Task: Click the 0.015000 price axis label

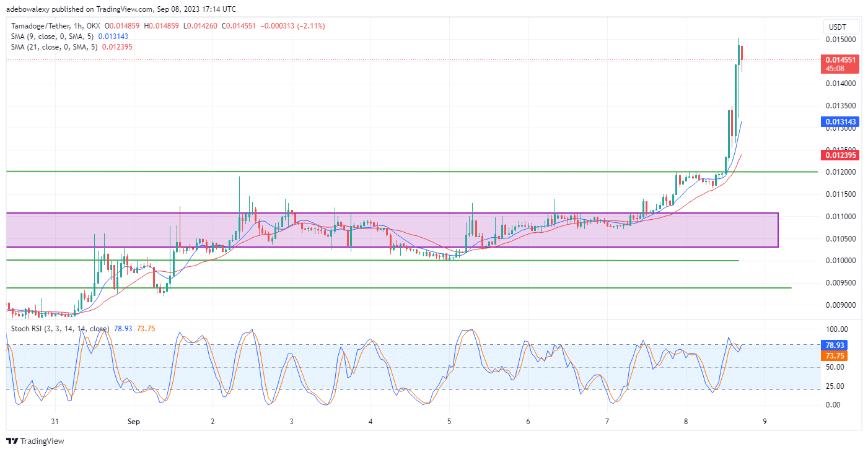Action: [840, 39]
